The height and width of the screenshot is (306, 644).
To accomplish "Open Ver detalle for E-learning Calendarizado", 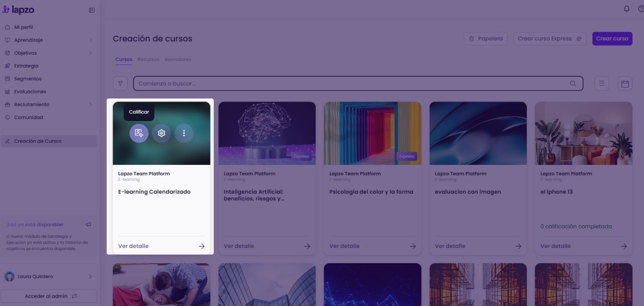I will pos(133,246).
